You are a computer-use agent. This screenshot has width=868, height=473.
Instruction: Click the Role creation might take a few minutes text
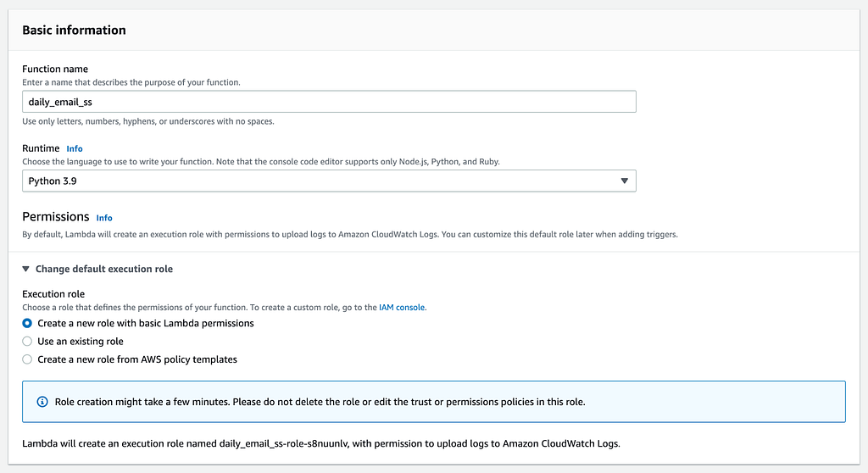click(x=320, y=402)
